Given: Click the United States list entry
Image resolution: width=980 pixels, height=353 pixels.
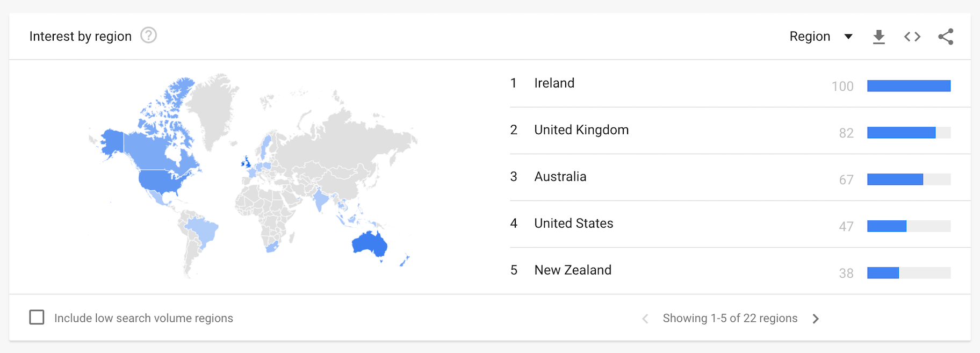Looking at the screenshot, I should [x=573, y=224].
